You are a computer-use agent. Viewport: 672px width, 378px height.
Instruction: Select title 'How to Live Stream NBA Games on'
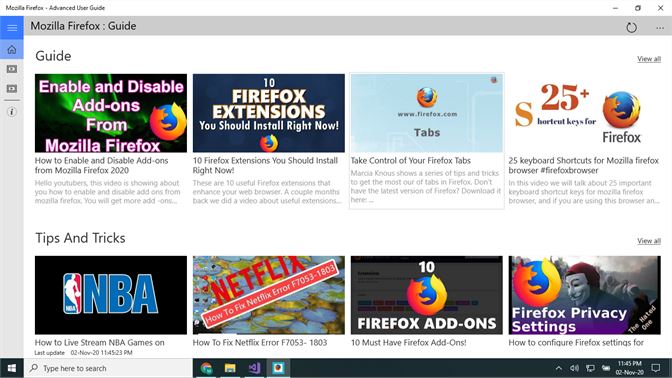click(99, 343)
